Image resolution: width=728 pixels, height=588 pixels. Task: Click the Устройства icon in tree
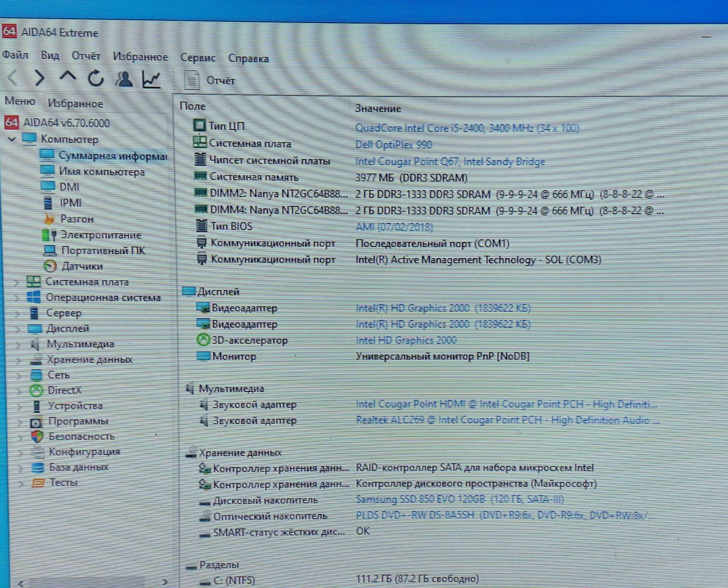(x=36, y=406)
